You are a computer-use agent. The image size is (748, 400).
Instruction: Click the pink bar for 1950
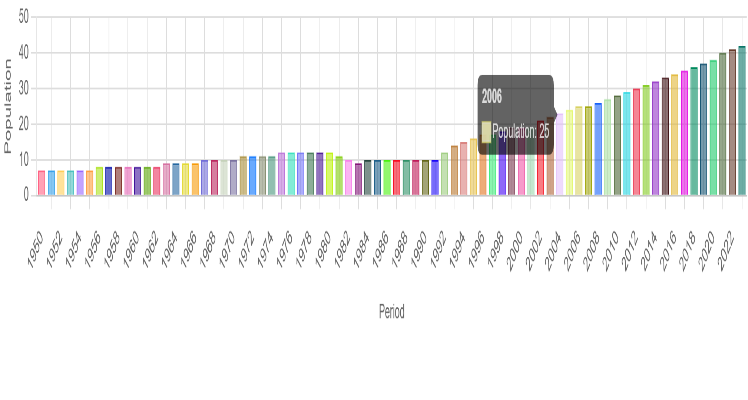[41, 183]
